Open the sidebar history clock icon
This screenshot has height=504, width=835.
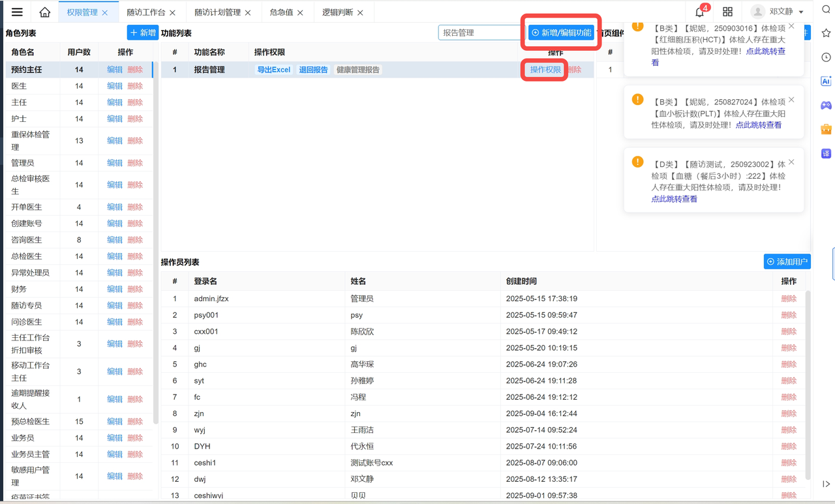[826, 57]
